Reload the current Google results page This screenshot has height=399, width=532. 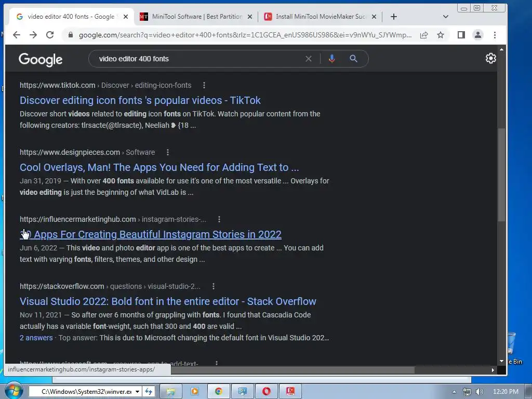pos(50,35)
